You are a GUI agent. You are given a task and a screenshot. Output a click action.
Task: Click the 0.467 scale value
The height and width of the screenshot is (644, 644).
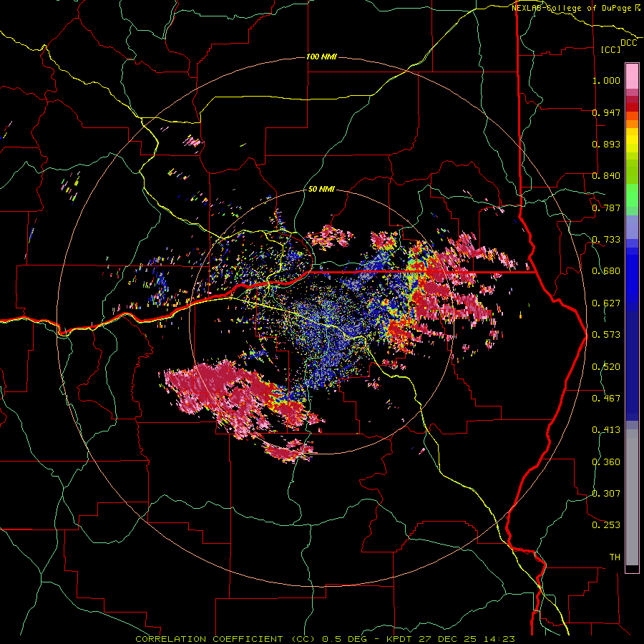606,399
